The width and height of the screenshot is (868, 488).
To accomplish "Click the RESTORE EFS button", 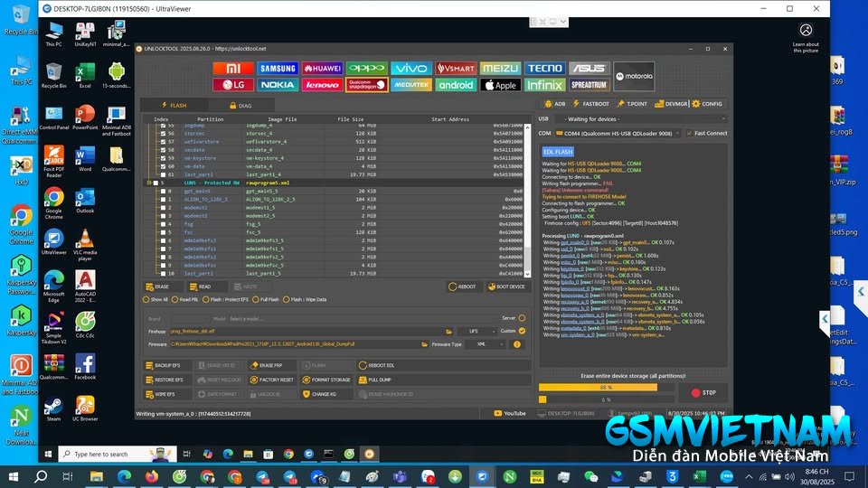I will (166, 380).
